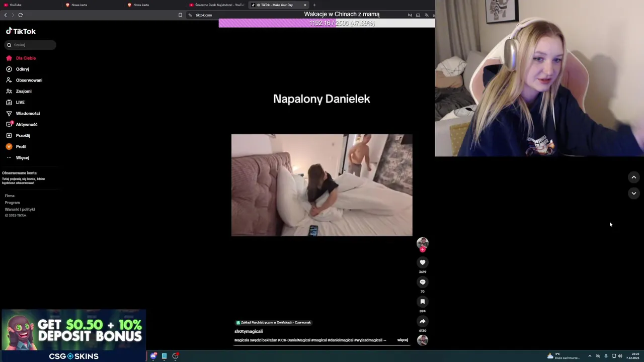644x362 pixels.
Task: Go forward with the browser forward arrow
Action: pos(13,15)
